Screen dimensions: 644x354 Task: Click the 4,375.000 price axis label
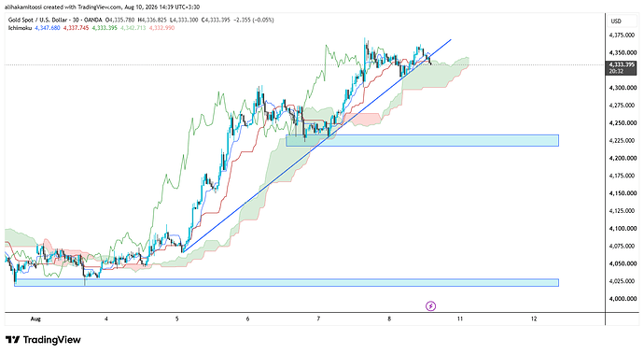pos(622,35)
